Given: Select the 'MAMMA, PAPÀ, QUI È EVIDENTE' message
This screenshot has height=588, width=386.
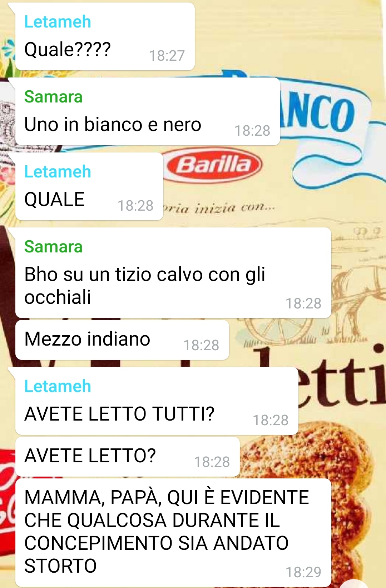Looking at the screenshot, I should pyautogui.click(x=173, y=533).
